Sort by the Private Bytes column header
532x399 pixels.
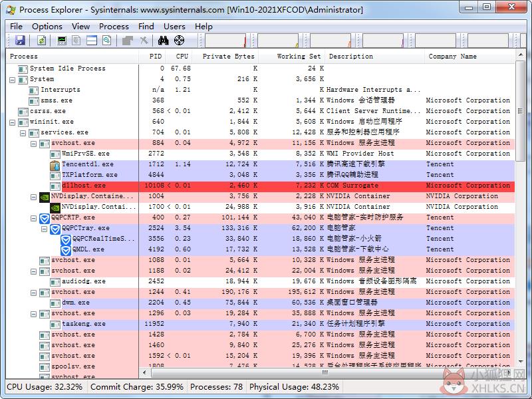(225, 57)
